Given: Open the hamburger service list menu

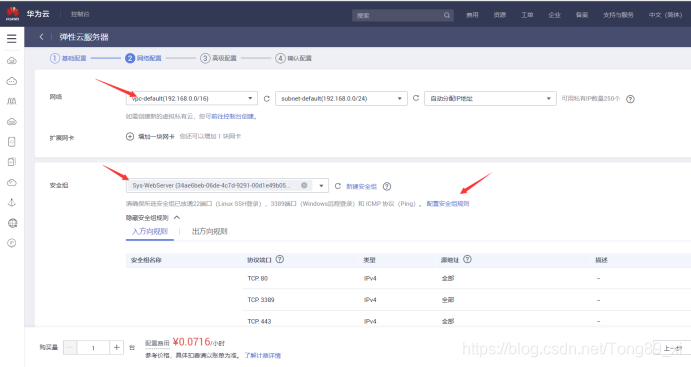Looking at the screenshot, I should click(x=12, y=38).
